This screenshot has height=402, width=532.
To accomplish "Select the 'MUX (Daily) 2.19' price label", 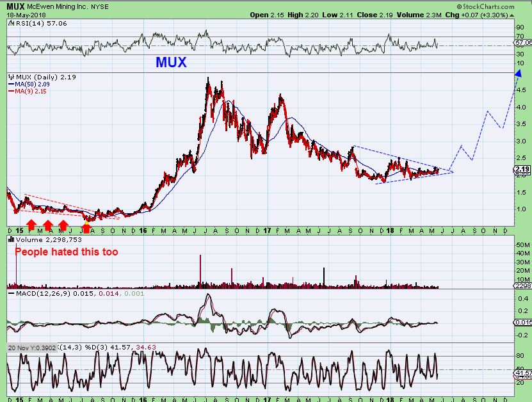I will click(x=46, y=77).
